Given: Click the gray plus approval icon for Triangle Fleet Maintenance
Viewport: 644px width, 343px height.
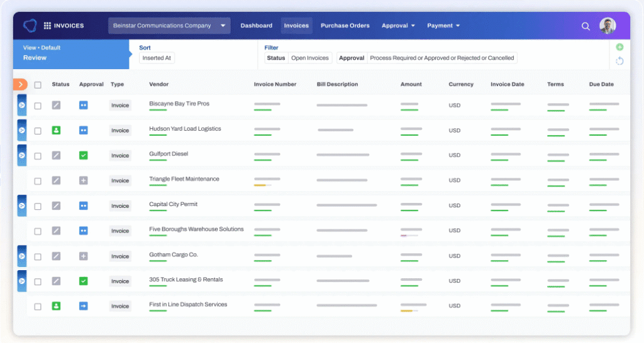Looking at the screenshot, I should click(x=84, y=180).
